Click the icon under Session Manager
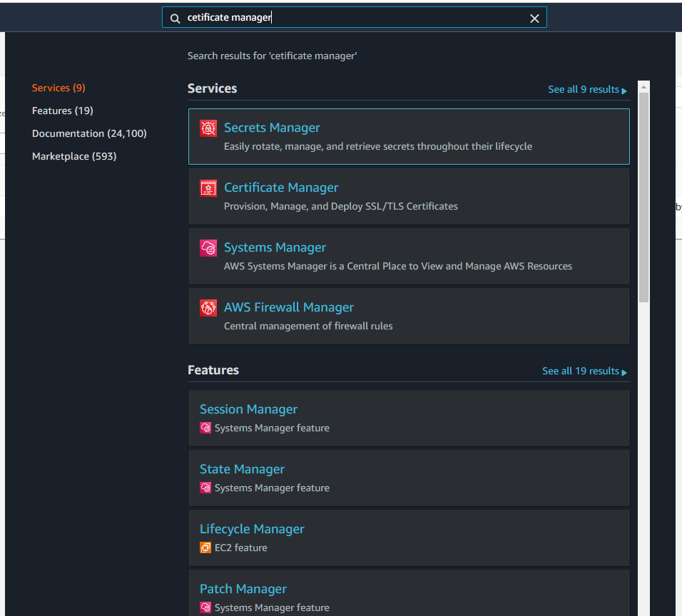The width and height of the screenshot is (682, 616). pos(205,428)
